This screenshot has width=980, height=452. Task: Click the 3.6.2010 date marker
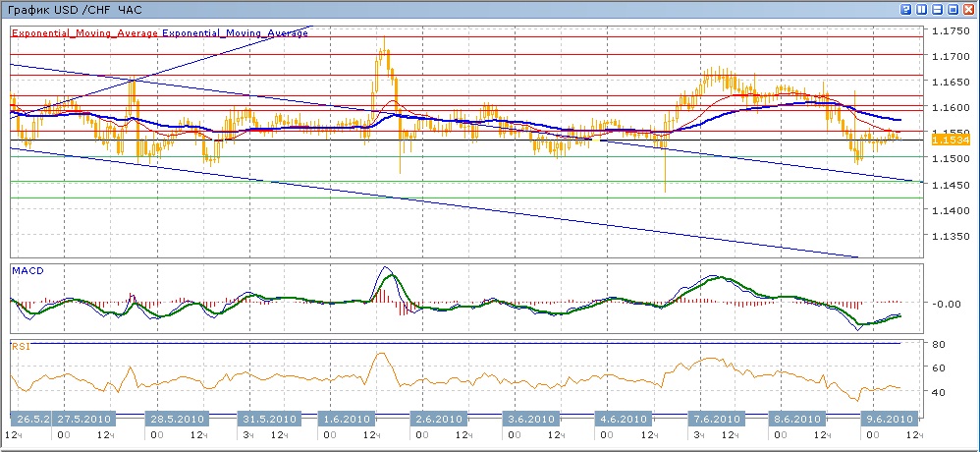531,417
